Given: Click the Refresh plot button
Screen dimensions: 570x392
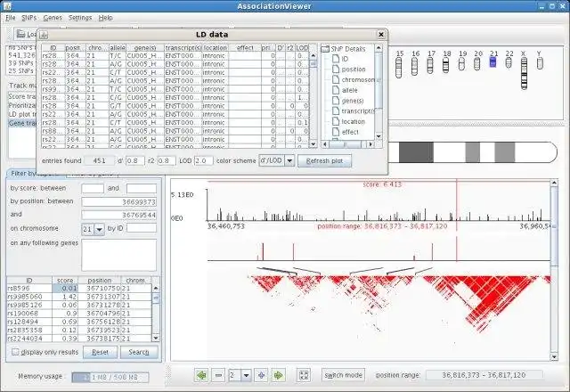Looking at the screenshot, I should click(x=324, y=160).
